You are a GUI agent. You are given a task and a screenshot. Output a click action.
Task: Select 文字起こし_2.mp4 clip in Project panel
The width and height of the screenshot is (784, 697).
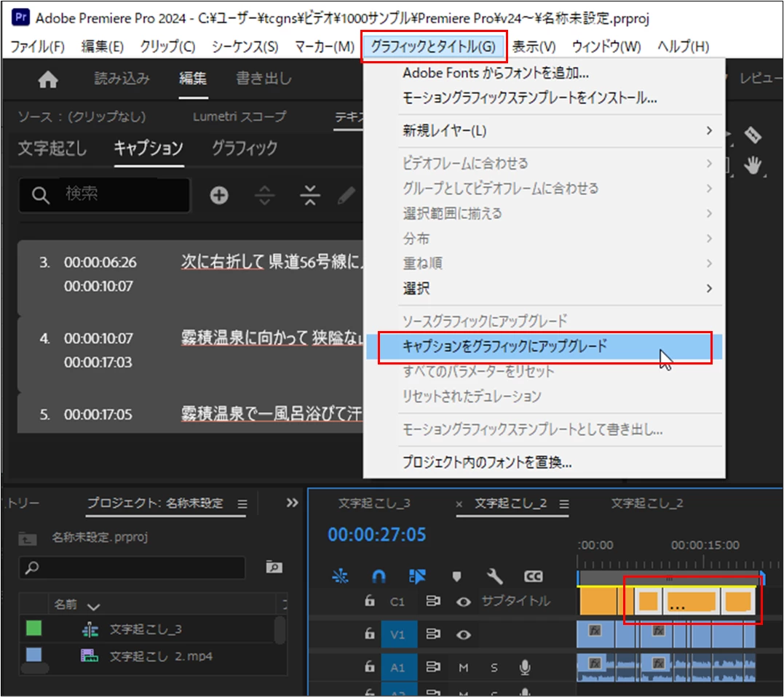[161, 656]
